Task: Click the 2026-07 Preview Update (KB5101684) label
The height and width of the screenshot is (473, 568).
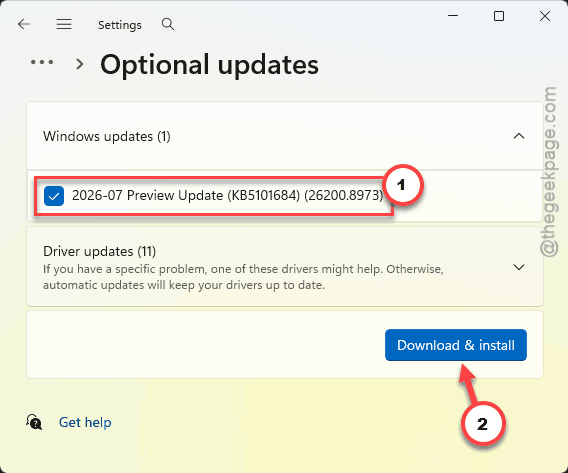Action: tap(227, 195)
